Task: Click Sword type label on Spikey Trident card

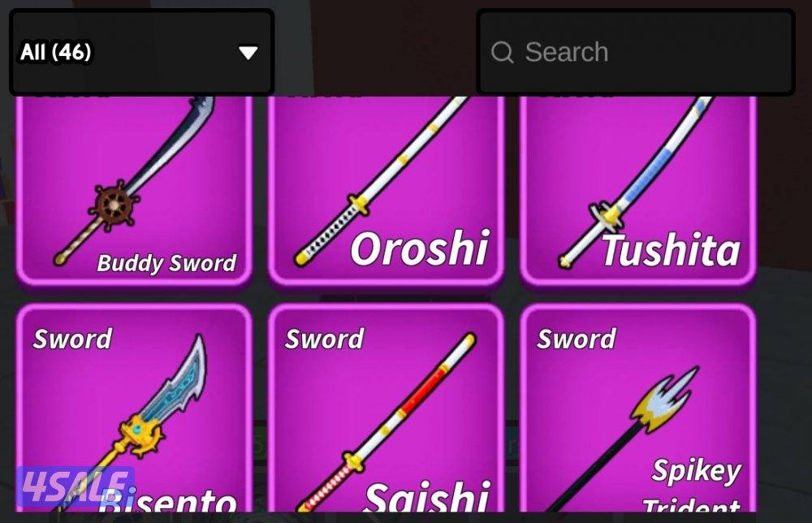Action: tap(577, 339)
